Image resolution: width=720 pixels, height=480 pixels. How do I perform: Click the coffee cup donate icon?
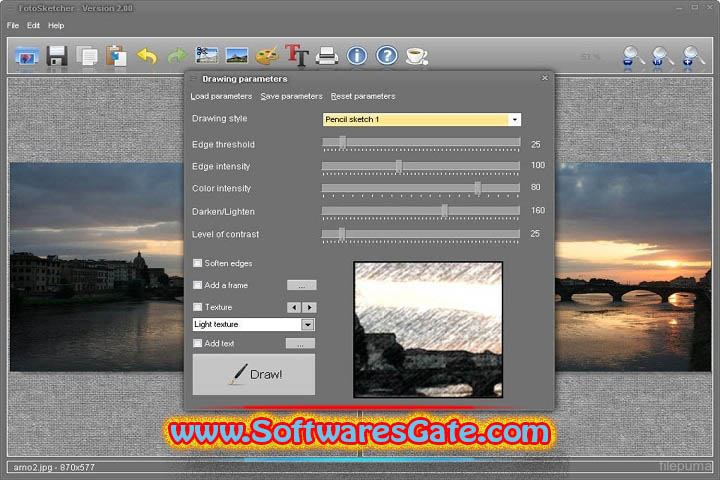[417, 56]
